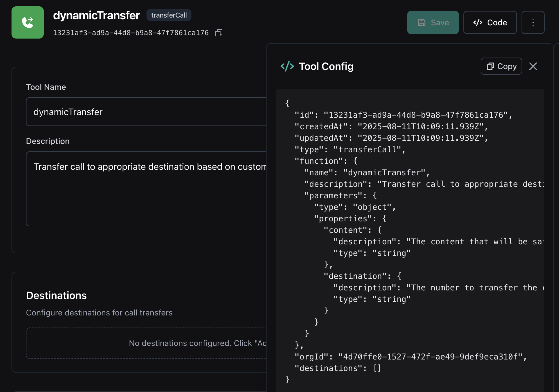559x392 pixels.
Task: Open the three-dot more options menu
Action: (533, 22)
